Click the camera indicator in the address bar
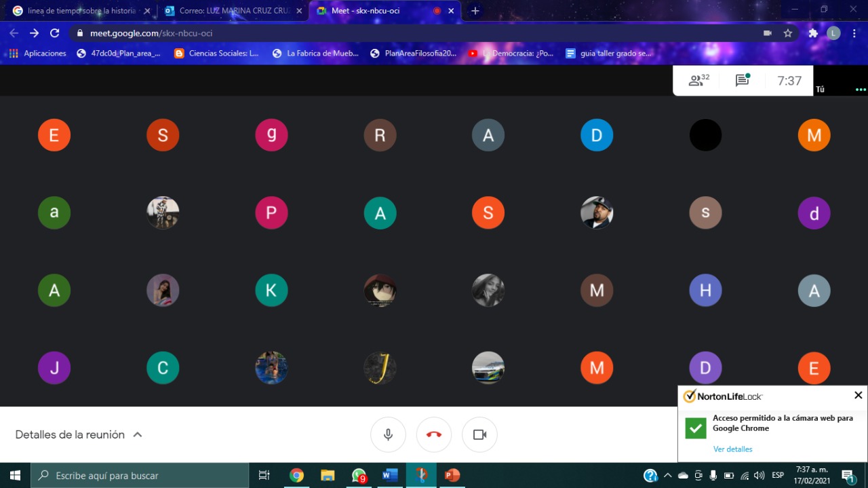The height and width of the screenshot is (488, 868). (768, 33)
